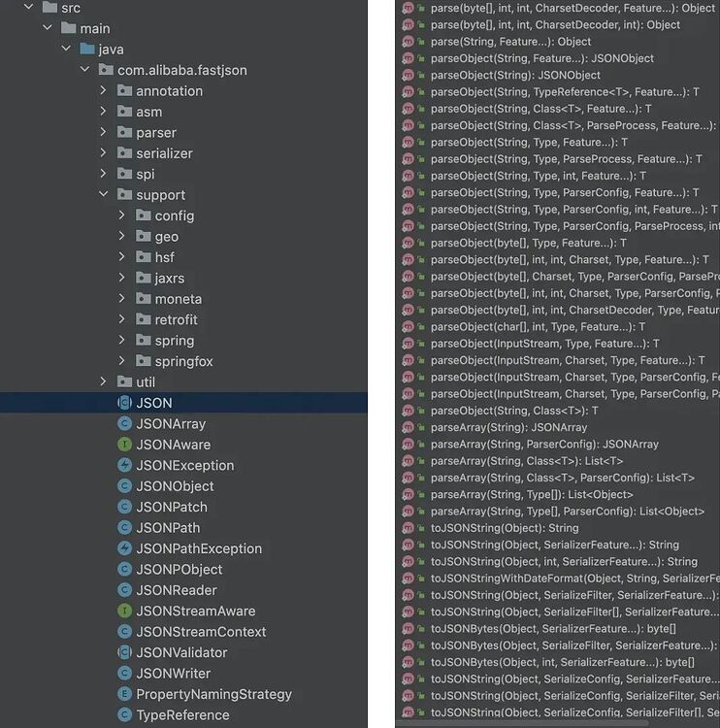Collapse the com.alibaba.fastjson package
The height and width of the screenshot is (728, 720).
(85, 70)
